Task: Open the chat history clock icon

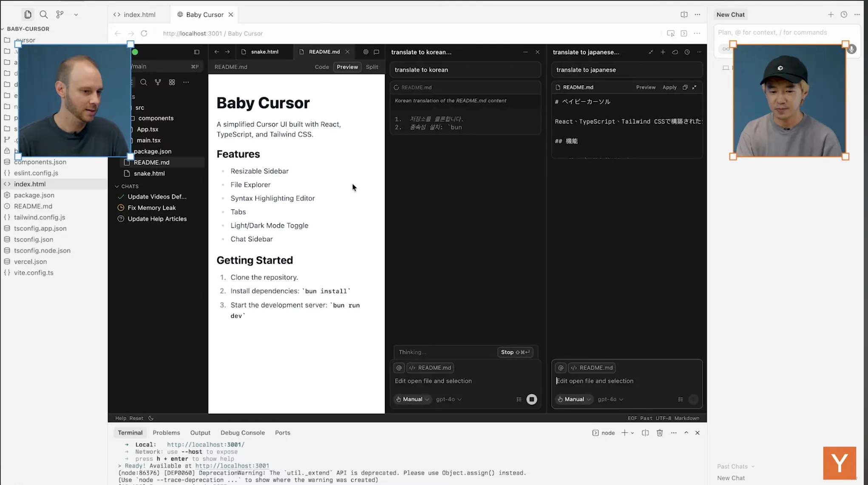Action: coord(844,14)
